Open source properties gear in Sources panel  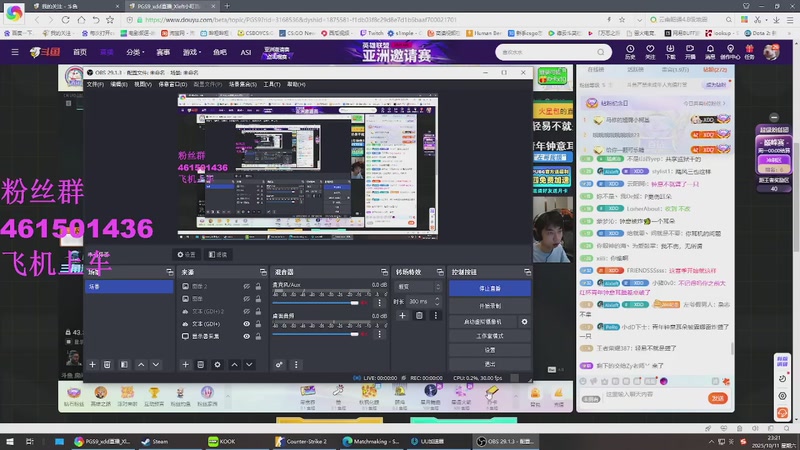[217, 364]
